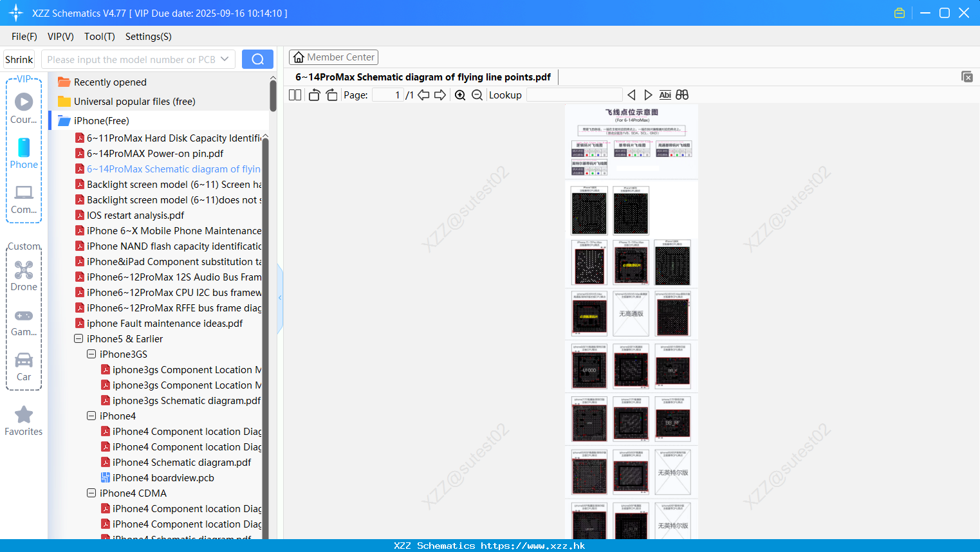Rotate the page counterclockwise

pyautogui.click(x=314, y=95)
